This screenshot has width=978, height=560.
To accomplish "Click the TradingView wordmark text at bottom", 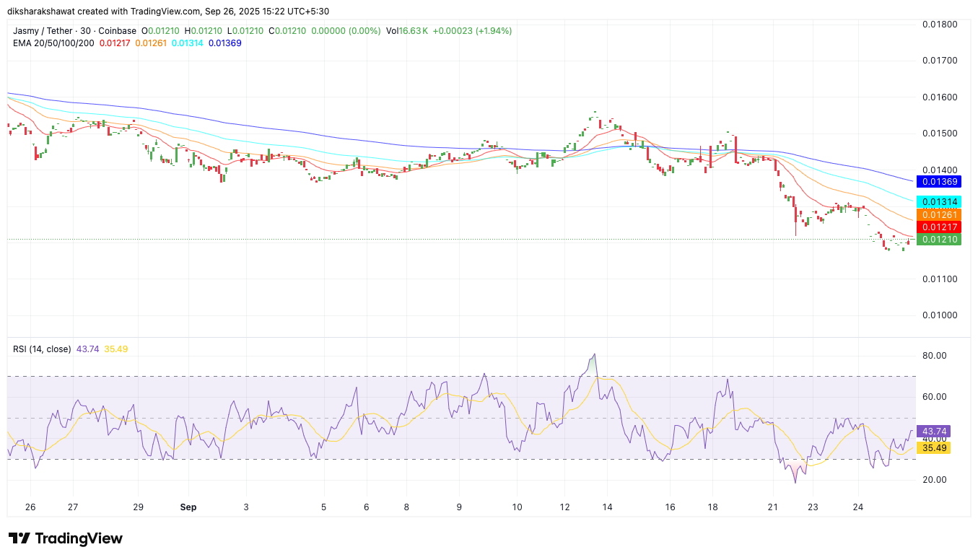I will click(79, 538).
